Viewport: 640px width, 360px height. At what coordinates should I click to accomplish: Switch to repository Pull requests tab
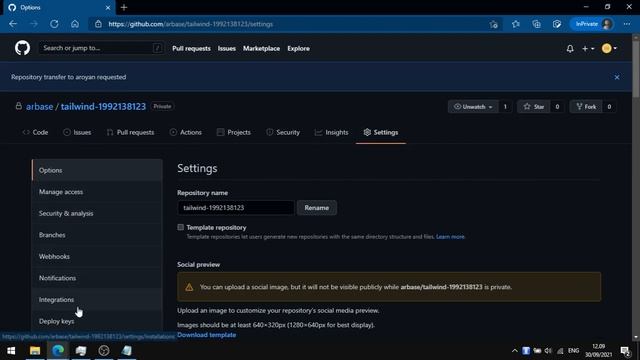[x=130, y=132]
